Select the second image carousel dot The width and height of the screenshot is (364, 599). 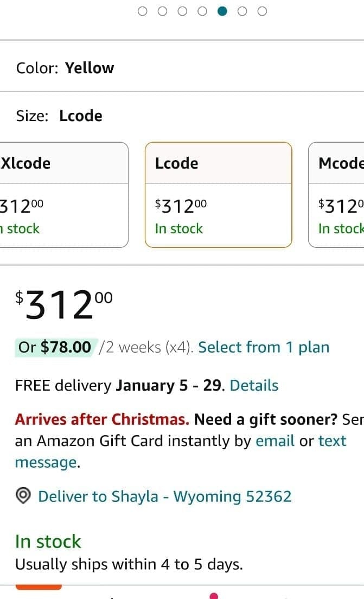[x=162, y=11]
